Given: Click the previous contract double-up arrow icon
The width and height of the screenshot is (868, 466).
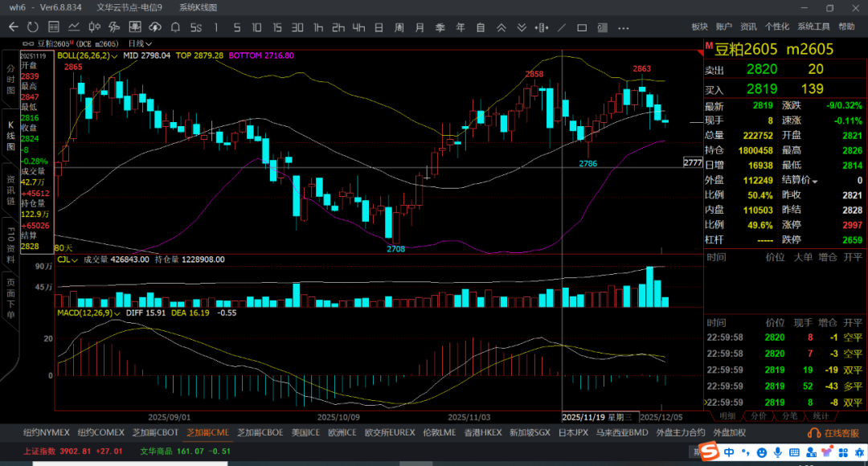Looking at the screenshot, I should tap(501, 27).
